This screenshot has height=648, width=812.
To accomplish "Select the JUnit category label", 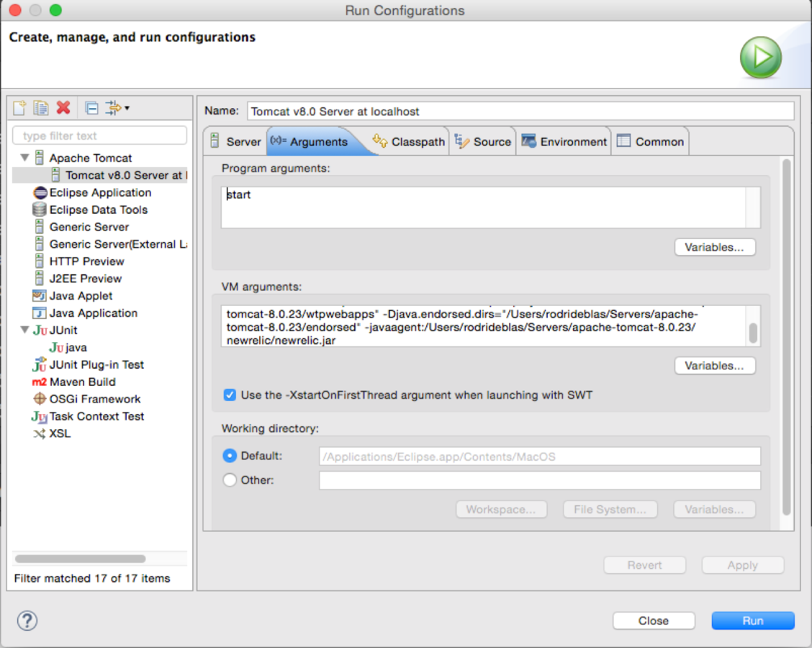I will click(x=63, y=330).
